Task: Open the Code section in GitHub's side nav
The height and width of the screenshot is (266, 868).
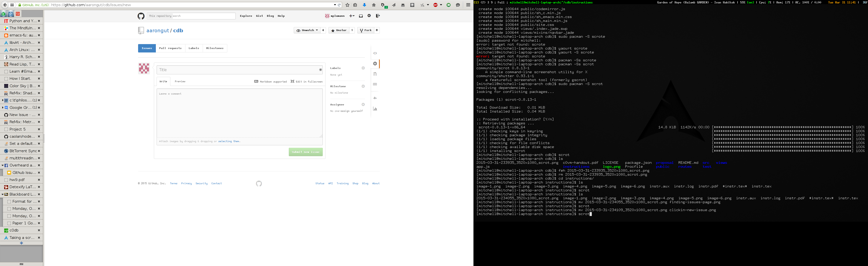Action: [375, 53]
